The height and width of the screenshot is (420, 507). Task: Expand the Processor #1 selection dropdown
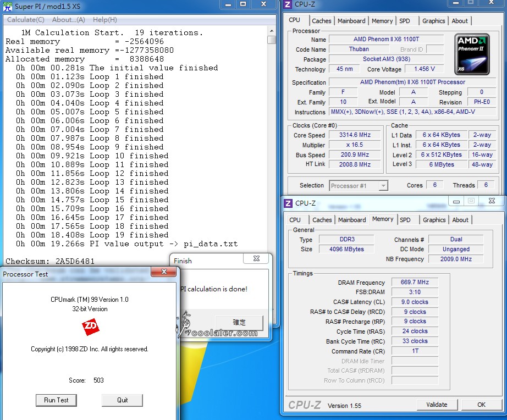coord(383,186)
